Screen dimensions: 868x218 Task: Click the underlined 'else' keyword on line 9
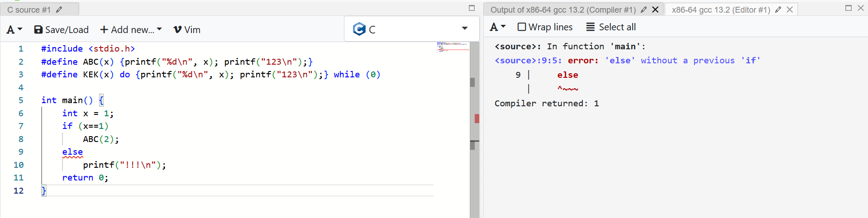point(72,152)
